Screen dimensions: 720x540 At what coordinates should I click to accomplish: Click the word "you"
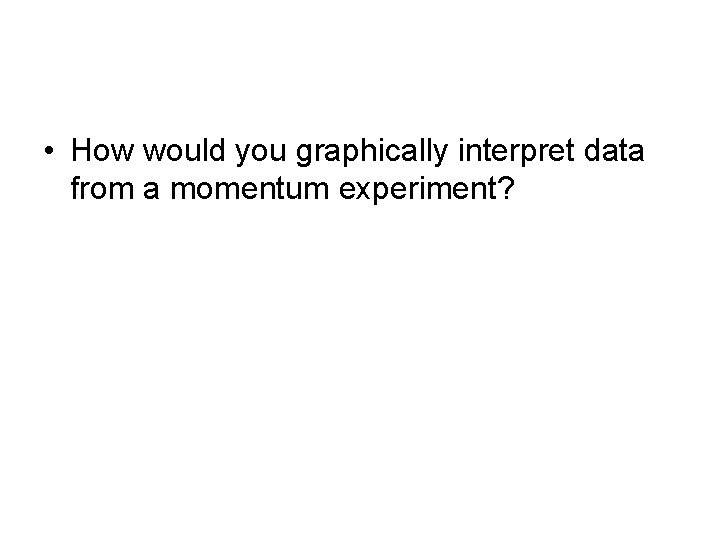[x=260, y=154]
